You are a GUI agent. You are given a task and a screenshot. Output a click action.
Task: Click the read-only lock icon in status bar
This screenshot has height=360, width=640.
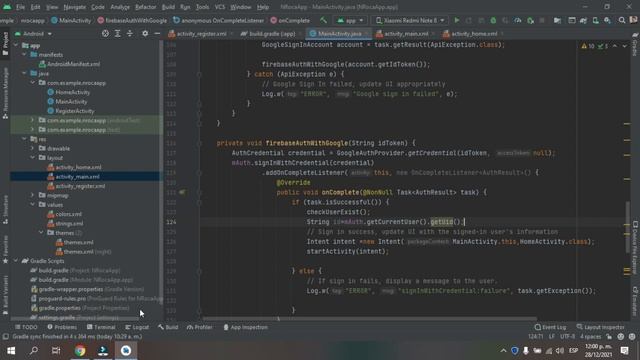point(609,337)
